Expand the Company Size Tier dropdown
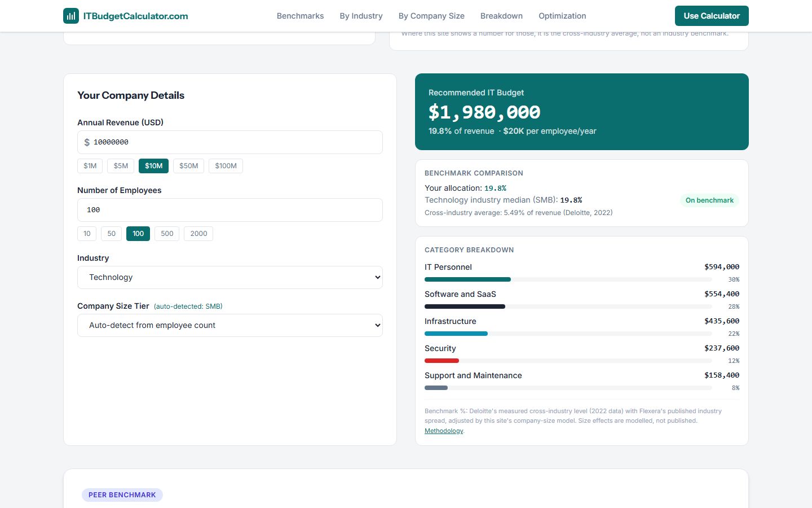Image resolution: width=812 pixels, height=508 pixels. pos(230,325)
